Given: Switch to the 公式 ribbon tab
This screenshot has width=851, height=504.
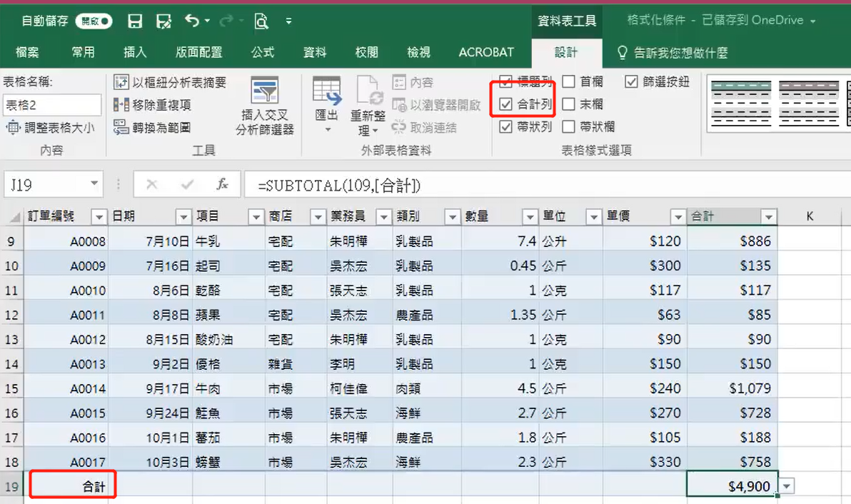Looking at the screenshot, I should tap(263, 52).
